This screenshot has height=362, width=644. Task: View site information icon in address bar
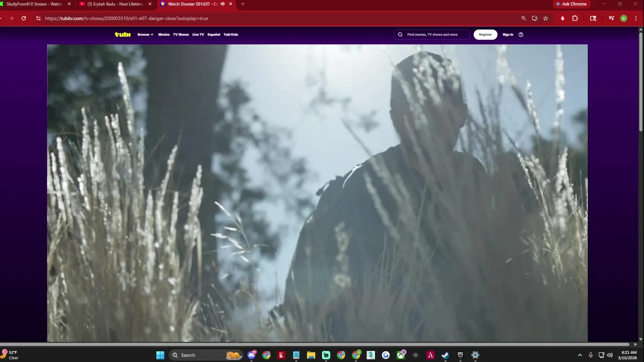coord(38,18)
